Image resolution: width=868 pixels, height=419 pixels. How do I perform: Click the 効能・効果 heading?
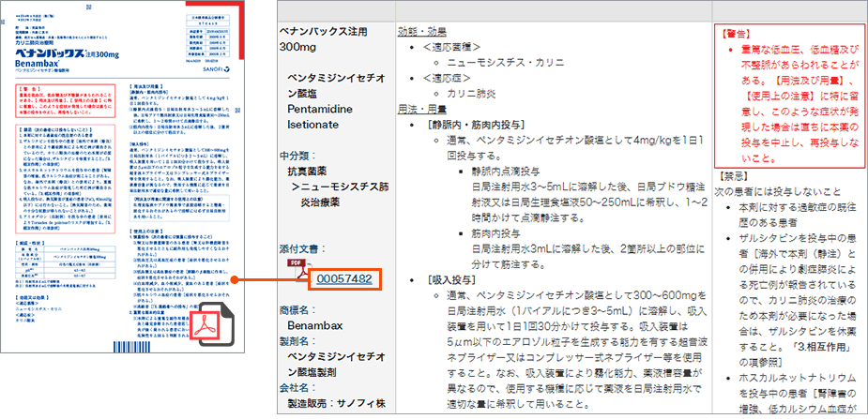click(x=422, y=32)
